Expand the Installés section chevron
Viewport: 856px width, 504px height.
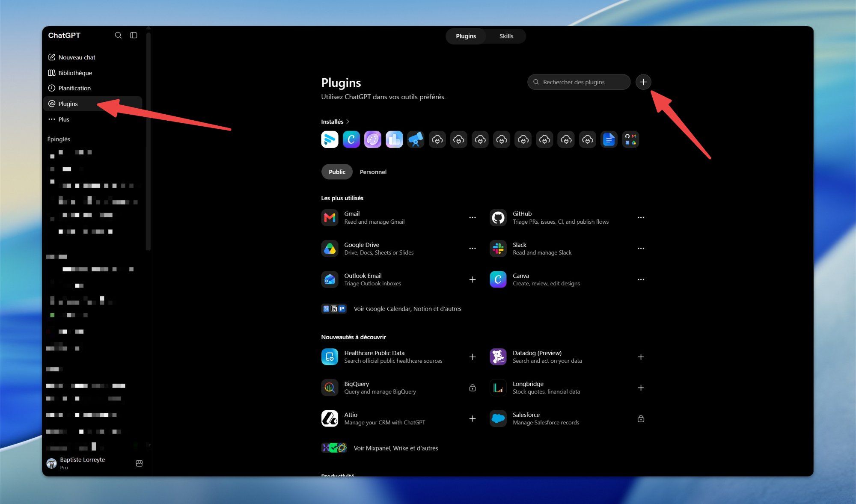[x=348, y=122]
